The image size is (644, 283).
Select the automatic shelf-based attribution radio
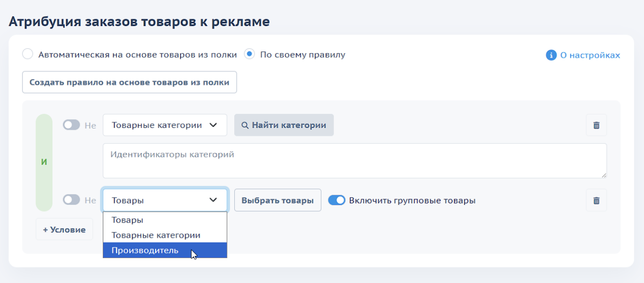click(x=28, y=54)
